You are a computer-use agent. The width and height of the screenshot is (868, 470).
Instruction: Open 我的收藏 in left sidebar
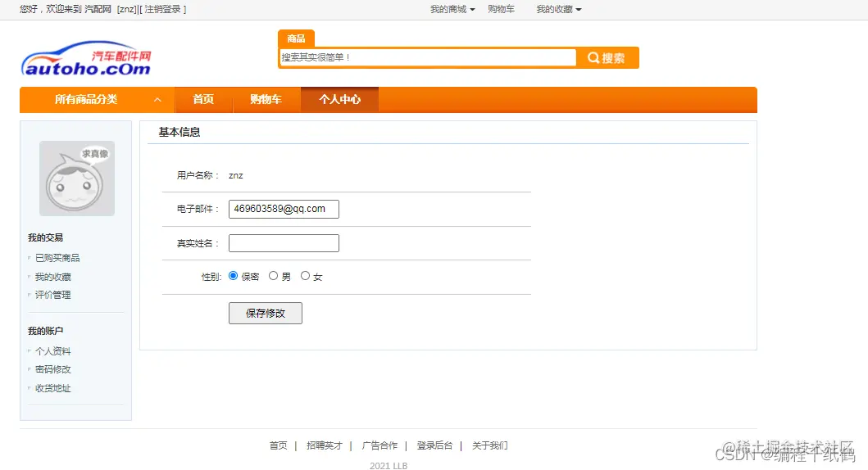(x=53, y=277)
